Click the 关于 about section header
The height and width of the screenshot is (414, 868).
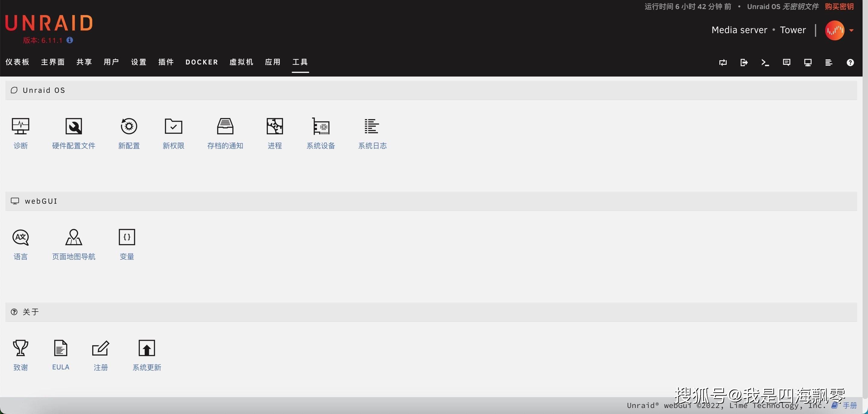click(431, 312)
